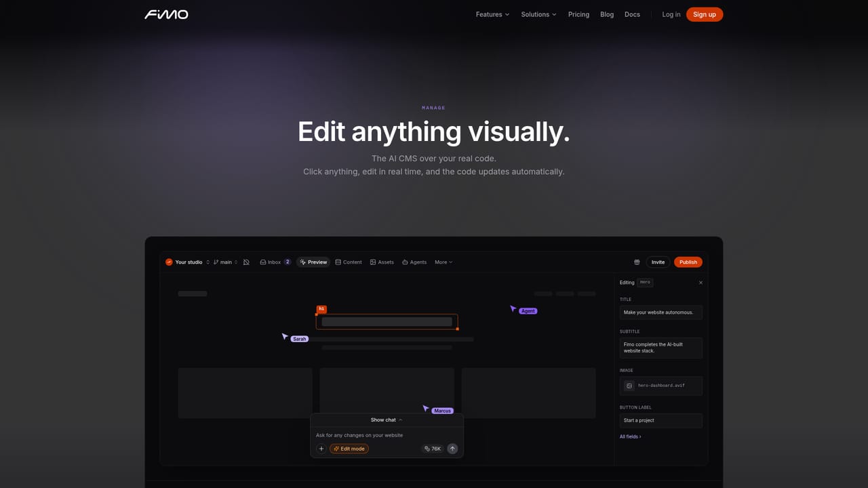This screenshot has height=488, width=868.
Task: Select the orange h1 element tag
Action: click(321, 309)
